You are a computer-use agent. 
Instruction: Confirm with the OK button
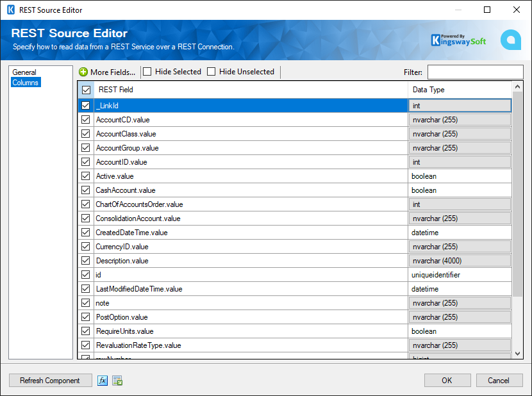pos(447,381)
